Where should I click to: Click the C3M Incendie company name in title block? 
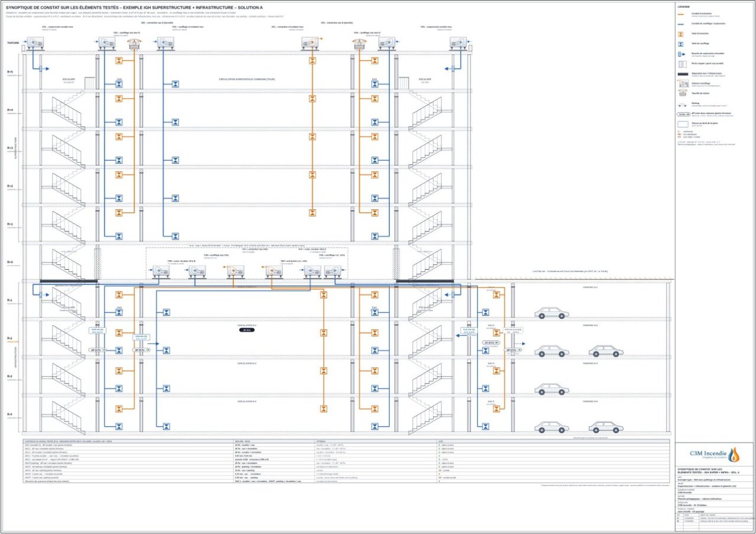(x=707, y=454)
